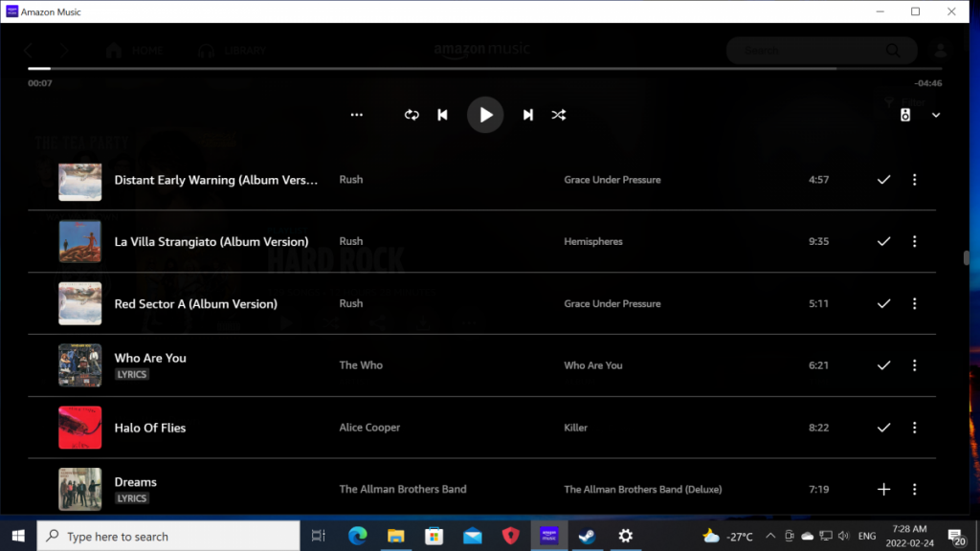Toggle library checkmark for Who Are You
This screenshot has width=980, height=551.
tap(883, 365)
